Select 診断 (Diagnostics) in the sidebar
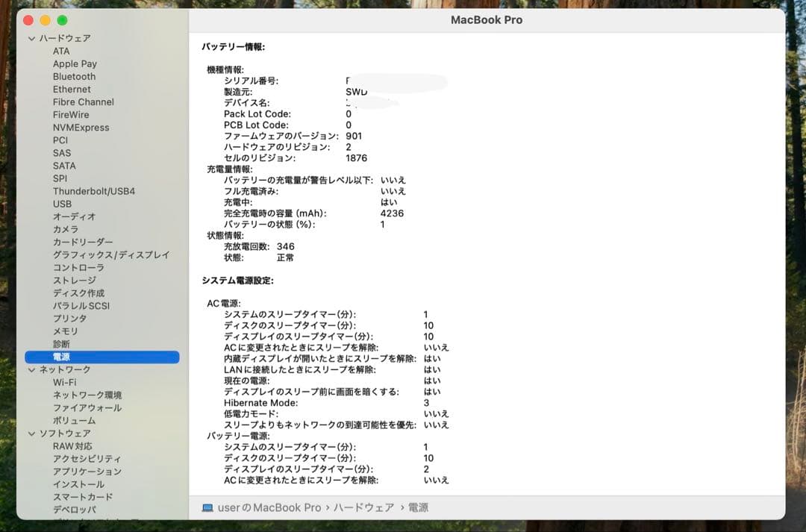 point(62,344)
